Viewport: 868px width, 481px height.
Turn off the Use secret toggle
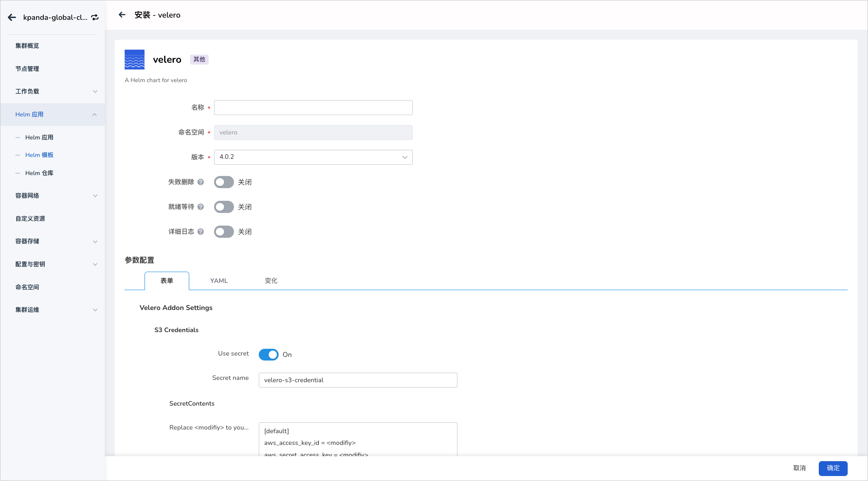pyautogui.click(x=269, y=355)
